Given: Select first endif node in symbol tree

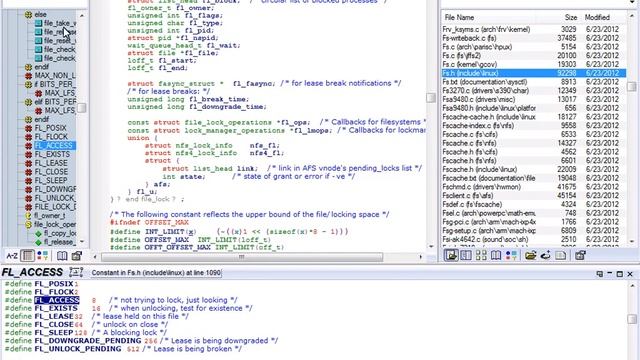Looking at the screenshot, I should tap(42, 67).
